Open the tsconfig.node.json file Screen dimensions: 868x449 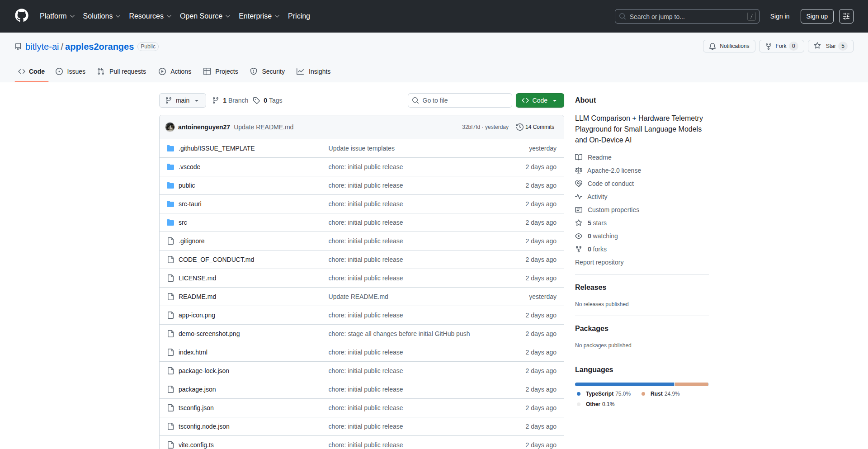pyautogui.click(x=204, y=426)
